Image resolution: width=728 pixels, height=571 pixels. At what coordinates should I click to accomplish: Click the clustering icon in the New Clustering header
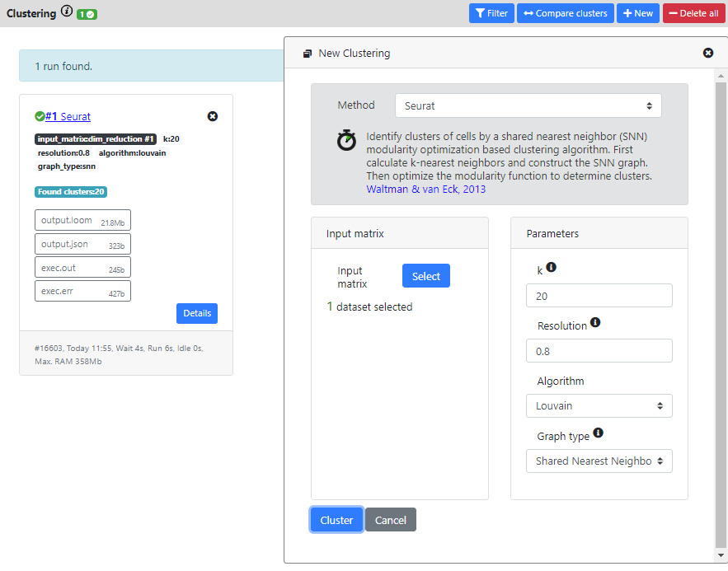click(x=306, y=53)
